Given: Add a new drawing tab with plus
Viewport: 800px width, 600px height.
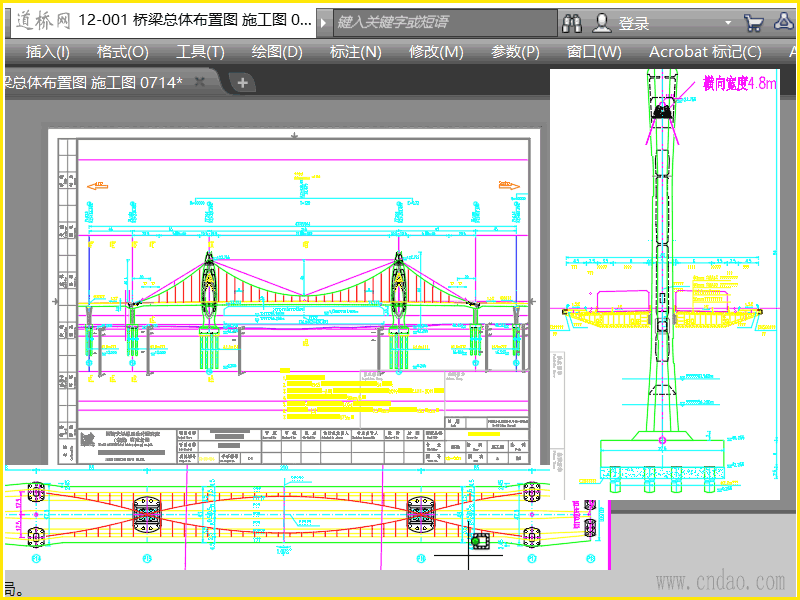Looking at the screenshot, I should pyautogui.click(x=243, y=82).
